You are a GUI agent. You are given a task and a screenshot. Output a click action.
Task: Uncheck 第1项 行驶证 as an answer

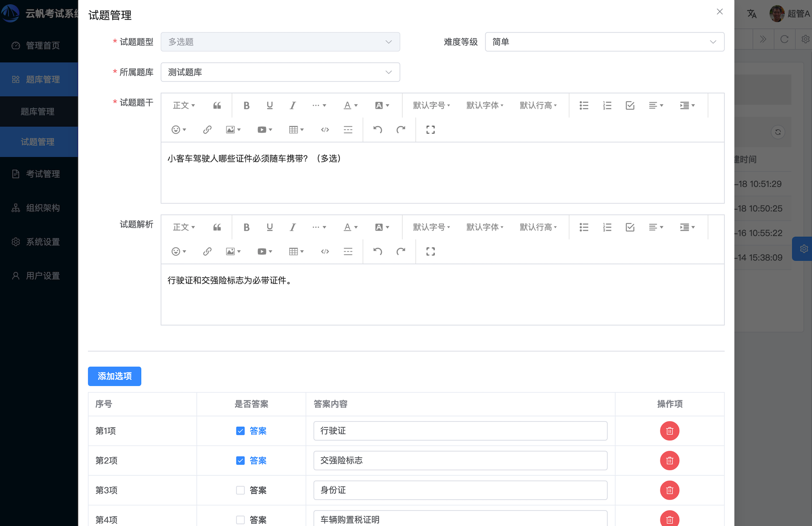[240, 431]
